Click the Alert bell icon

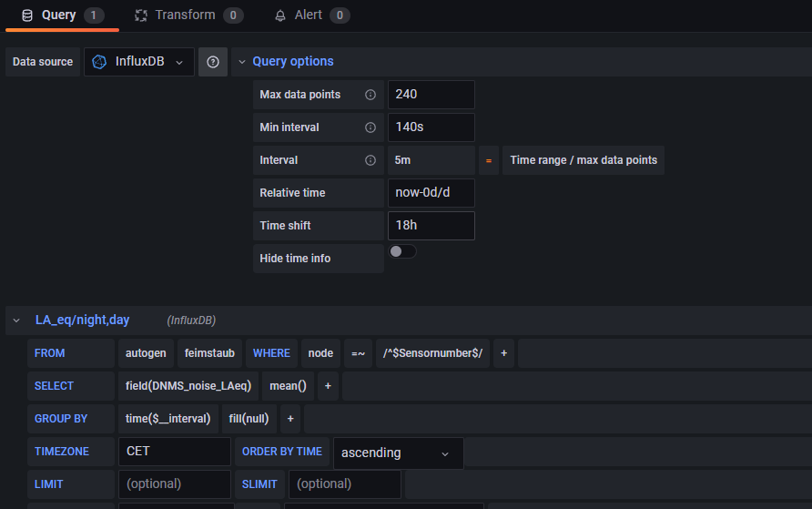[280, 15]
